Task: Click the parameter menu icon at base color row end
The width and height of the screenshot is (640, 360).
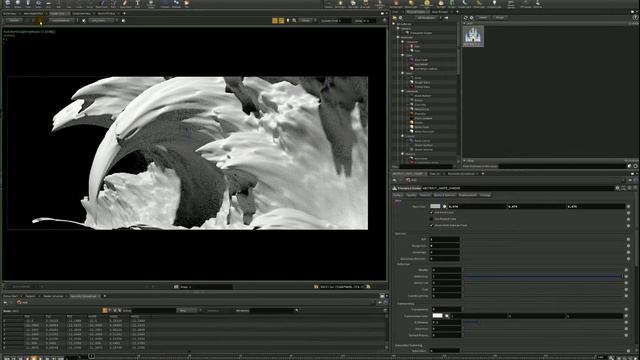Action: (628, 207)
